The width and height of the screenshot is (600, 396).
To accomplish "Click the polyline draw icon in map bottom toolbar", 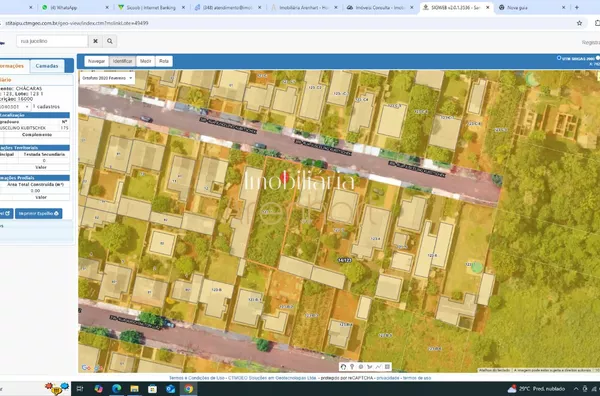I will tap(370, 367).
